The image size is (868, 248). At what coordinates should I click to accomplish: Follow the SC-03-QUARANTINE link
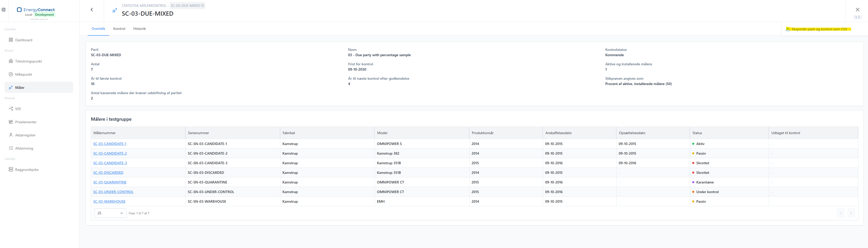(x=110, y=182)
